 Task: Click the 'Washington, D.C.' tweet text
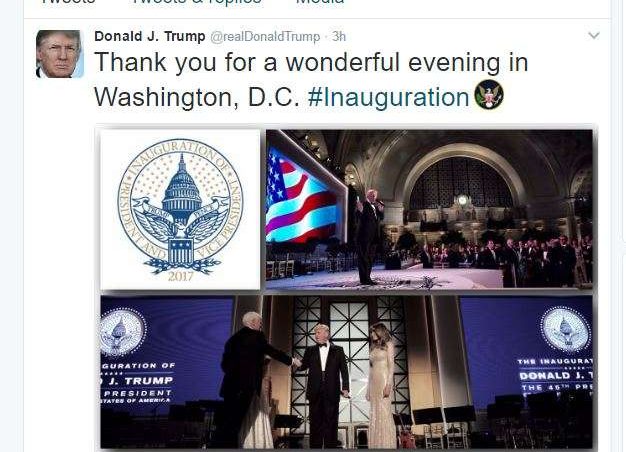point(197,97)
